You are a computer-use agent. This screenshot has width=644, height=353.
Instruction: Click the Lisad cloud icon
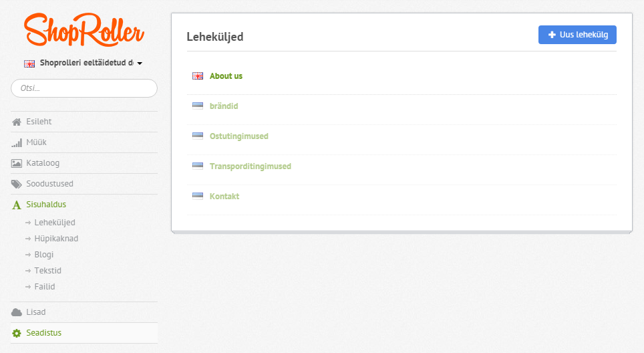coord(17,312)
